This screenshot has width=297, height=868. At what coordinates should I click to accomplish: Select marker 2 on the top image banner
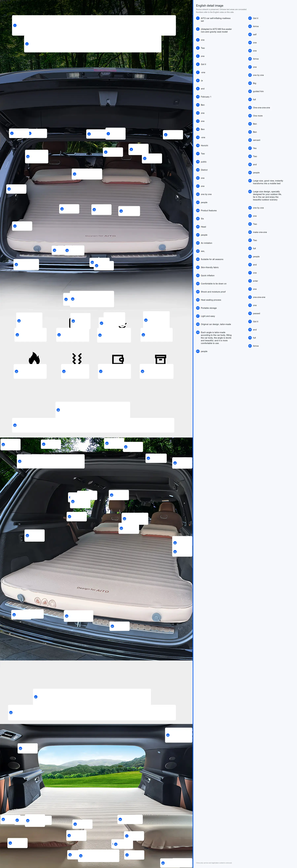point(27,44)
